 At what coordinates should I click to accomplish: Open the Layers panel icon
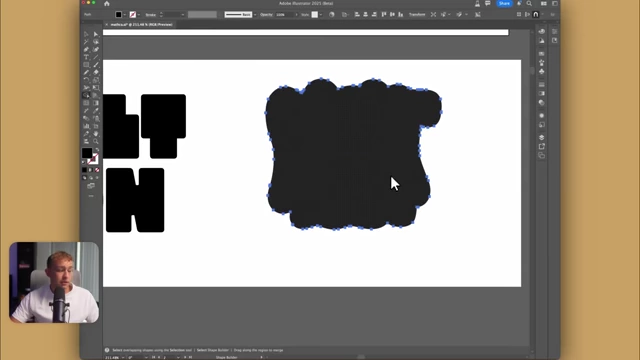pos(542,137)
